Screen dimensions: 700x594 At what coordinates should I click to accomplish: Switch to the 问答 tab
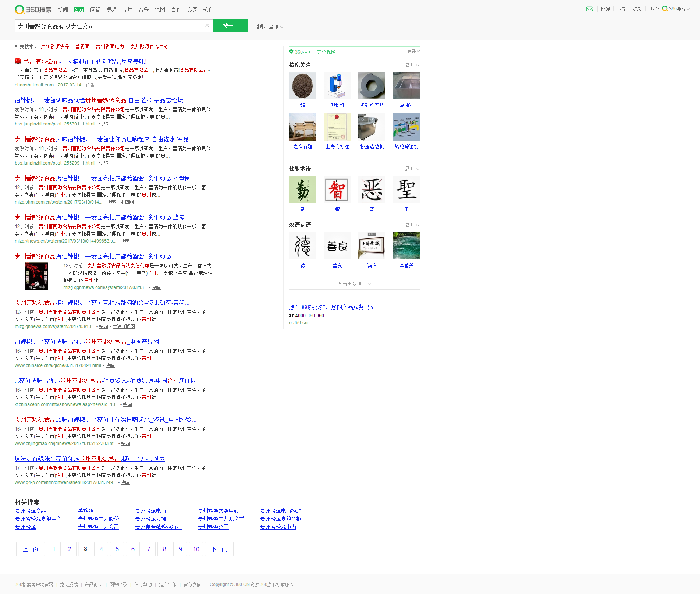point(95,10)
